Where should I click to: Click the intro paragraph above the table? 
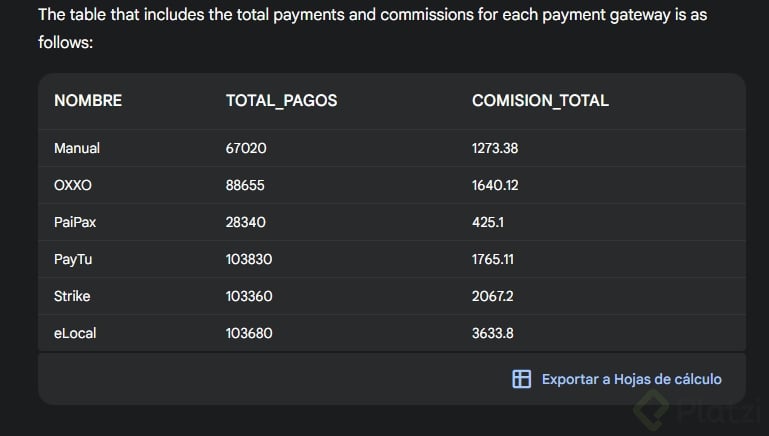pos(372,29)
